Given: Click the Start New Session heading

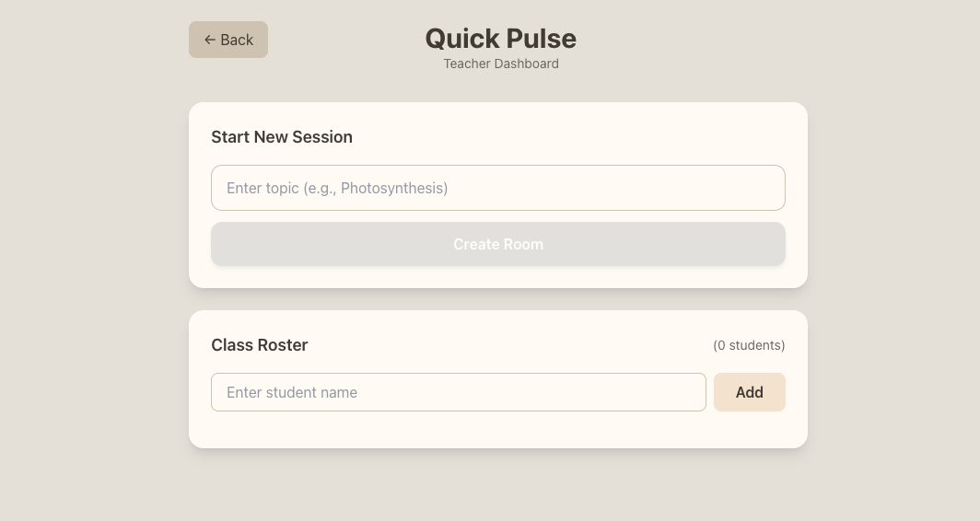Looking at the screenshot, I should [282, 137].
